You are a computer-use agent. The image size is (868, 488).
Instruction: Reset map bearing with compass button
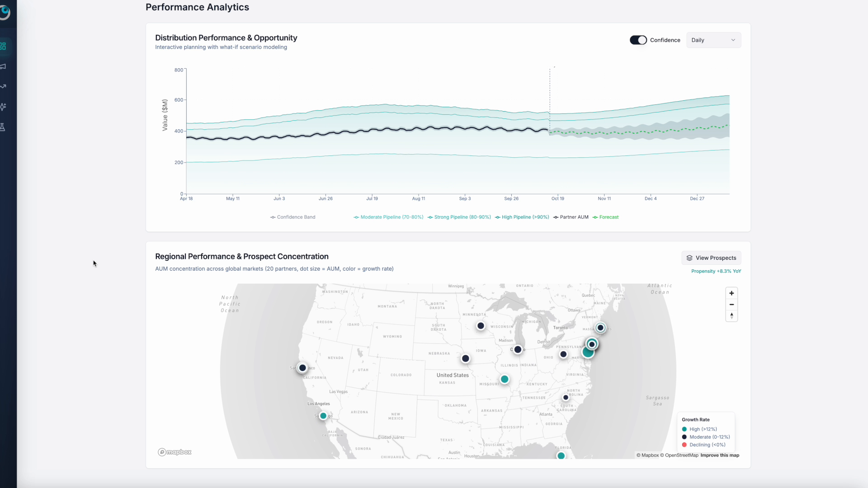731,316
